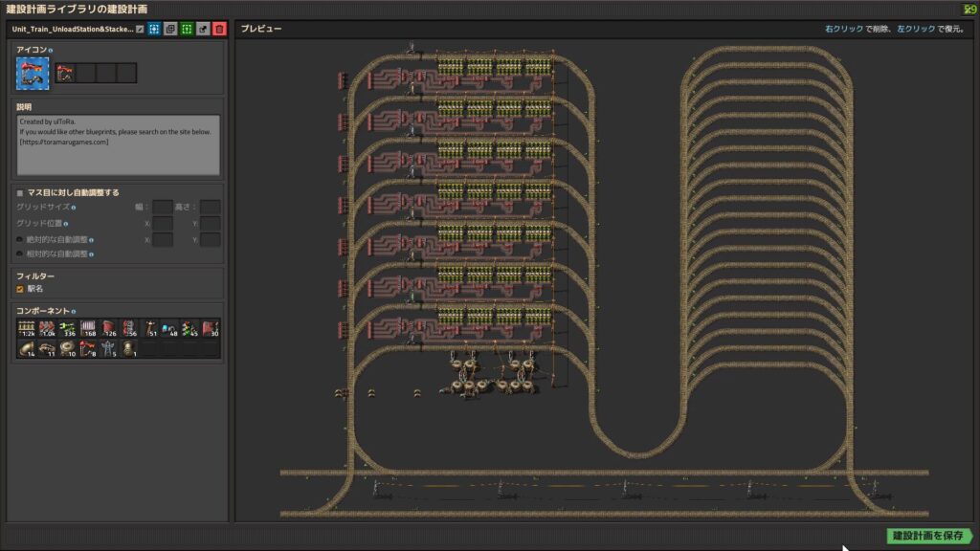The height and width of the screenshot is (551, 980).
Task: Click the train stop component showing 8
Action: (88, 348)
